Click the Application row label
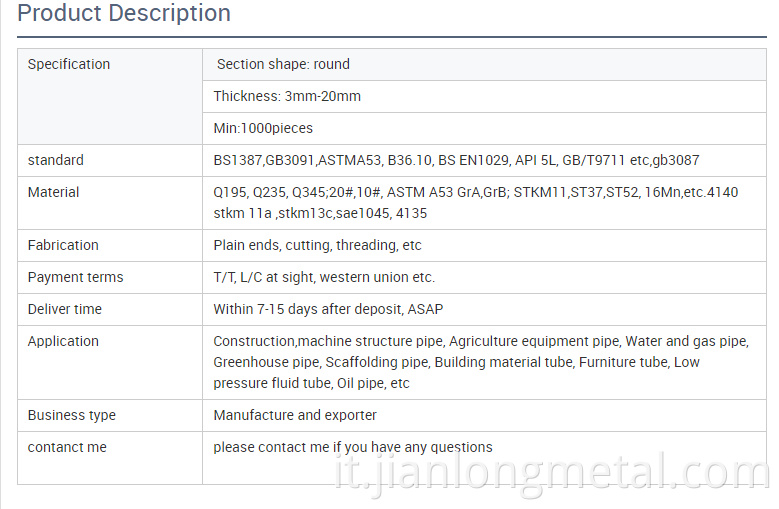Viewport: 779px width, 509px height. coord(63,341)
